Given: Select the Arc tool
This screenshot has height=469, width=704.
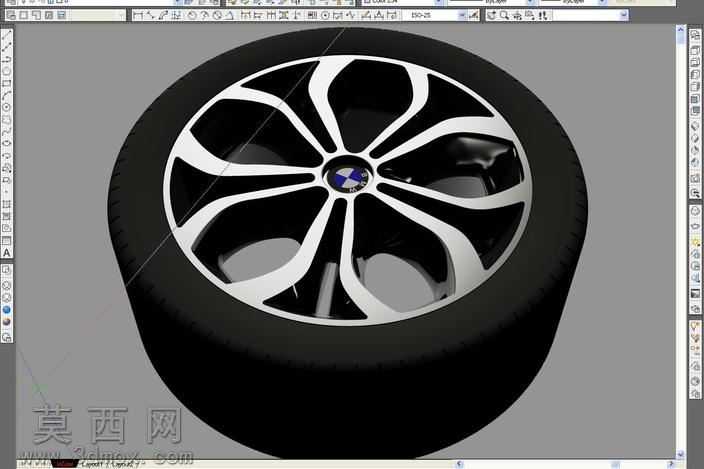Looking at the screenshot, I should [x=7, y=95].
